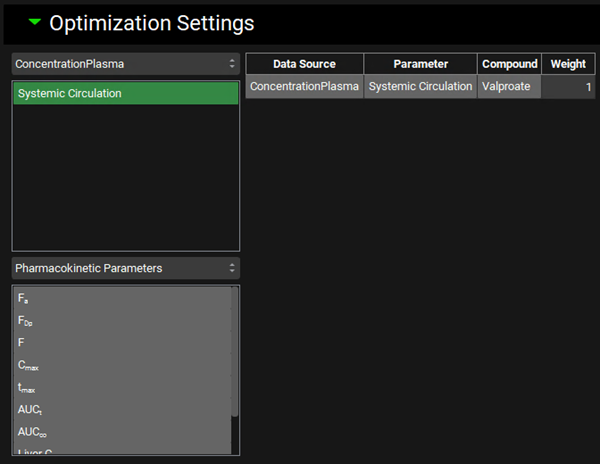
Task: Select the Cmax parameter
Action: coord(120,365)
